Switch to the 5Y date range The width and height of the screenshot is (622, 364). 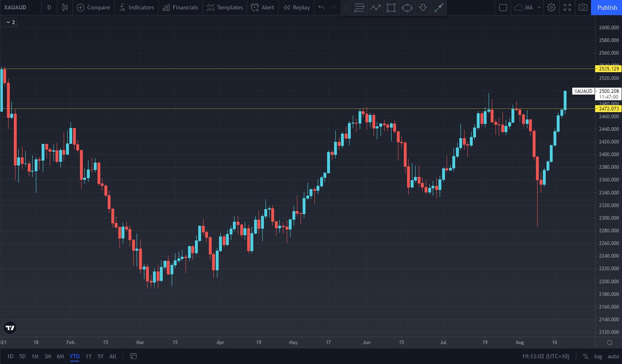[100, 356]
